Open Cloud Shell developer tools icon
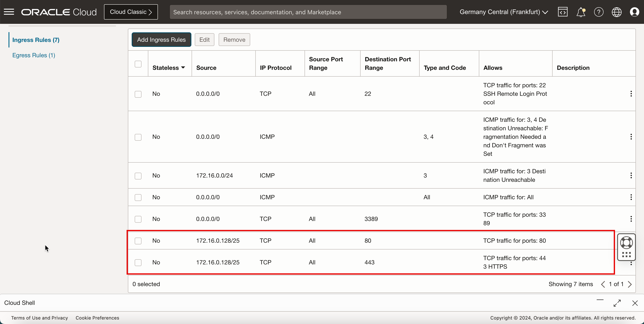Viewport: 644px width, 324px height. tap(563, 12)
